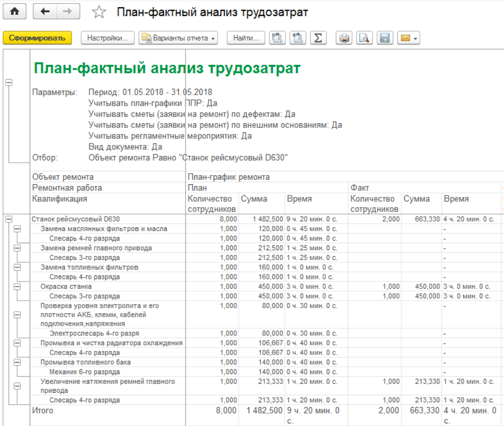The image size is (504, 426).
Task: Click Количество сотрудников header under Факт
Action: [375, 204]
